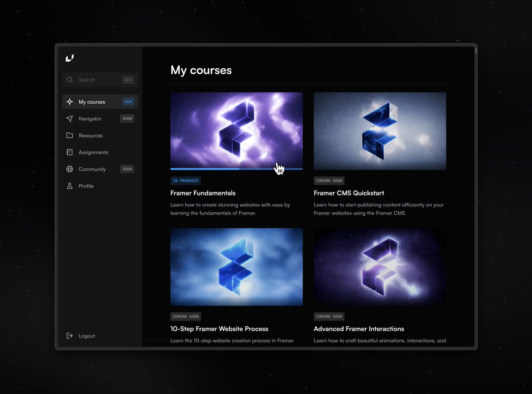Click the magnifying glass in the search bar

click(70, 79)
